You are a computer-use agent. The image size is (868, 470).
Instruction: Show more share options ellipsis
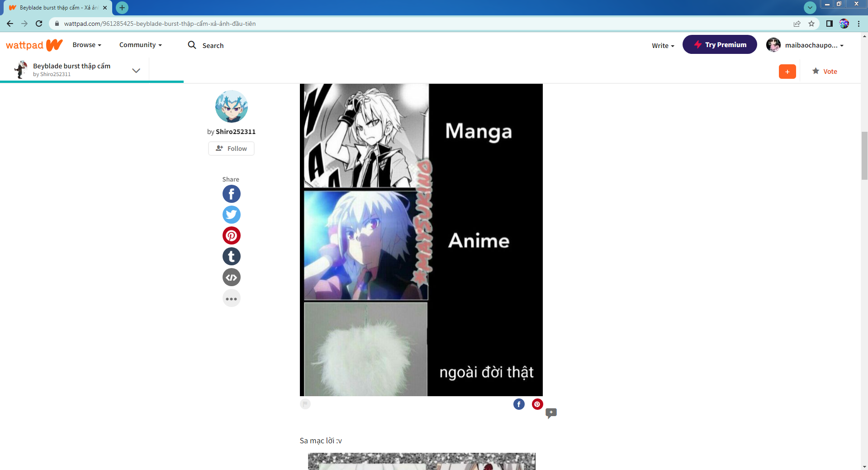(231, 299)
